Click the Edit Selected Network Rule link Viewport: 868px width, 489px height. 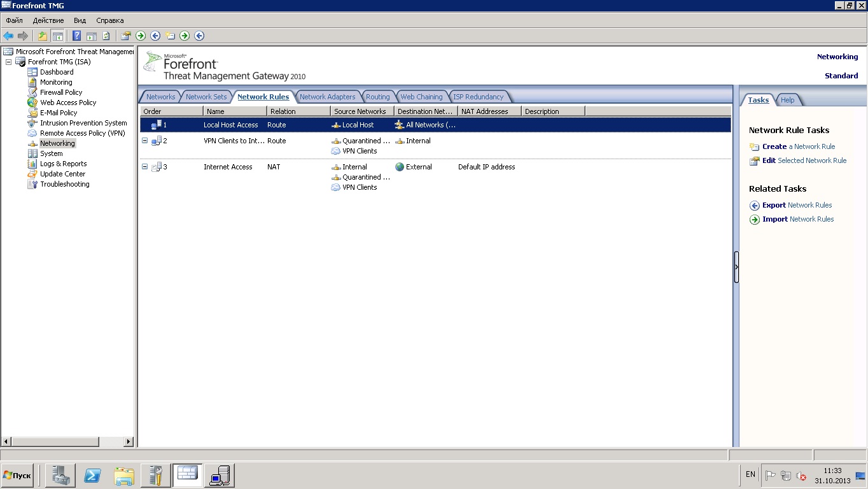804,160
